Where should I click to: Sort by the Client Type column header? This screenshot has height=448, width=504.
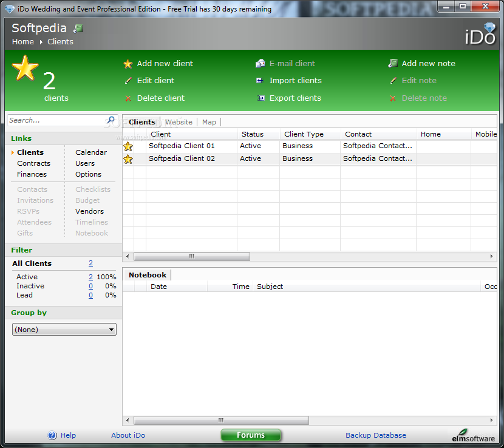310,134
